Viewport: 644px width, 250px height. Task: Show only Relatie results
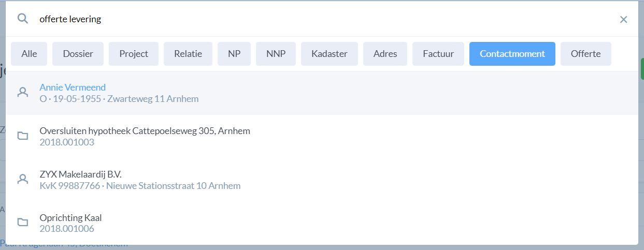[188, 54]
